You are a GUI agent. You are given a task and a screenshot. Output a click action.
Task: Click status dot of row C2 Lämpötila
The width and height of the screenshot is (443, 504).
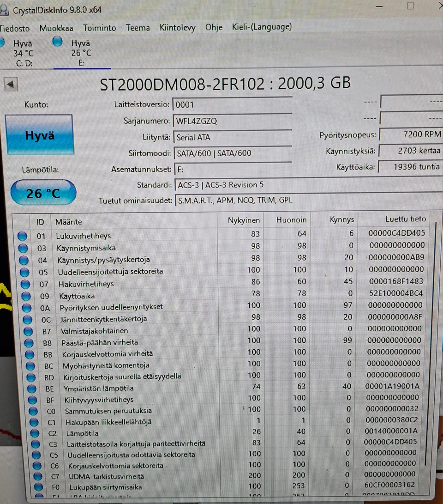34,433
